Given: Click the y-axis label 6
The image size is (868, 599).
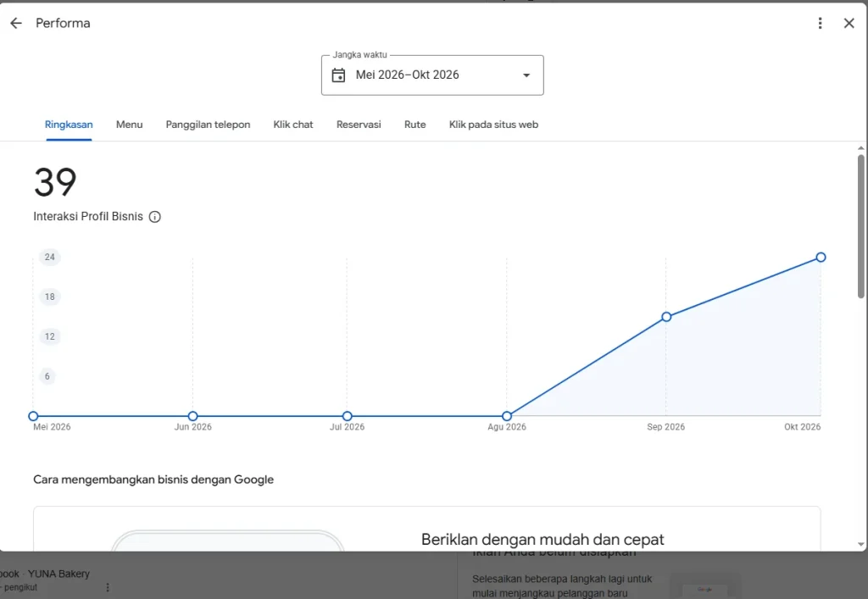Looking at the screenshot, I should tap(47, 377).
